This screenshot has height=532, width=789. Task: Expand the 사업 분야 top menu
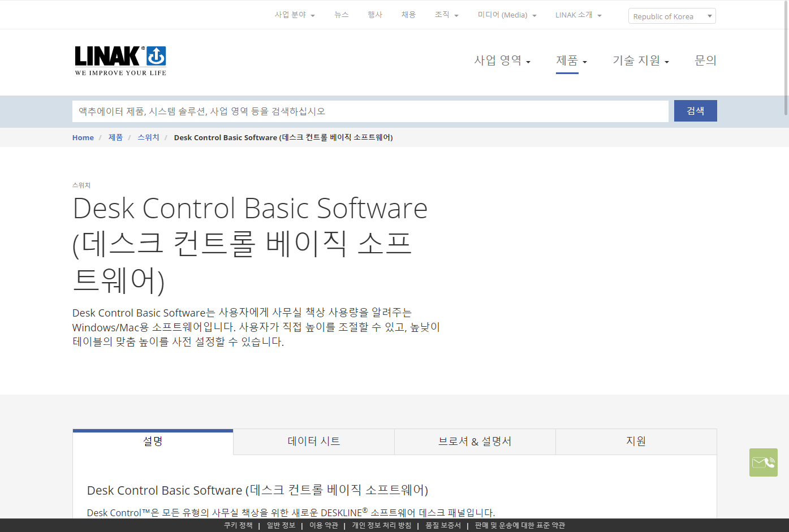(x=295, y=15)
